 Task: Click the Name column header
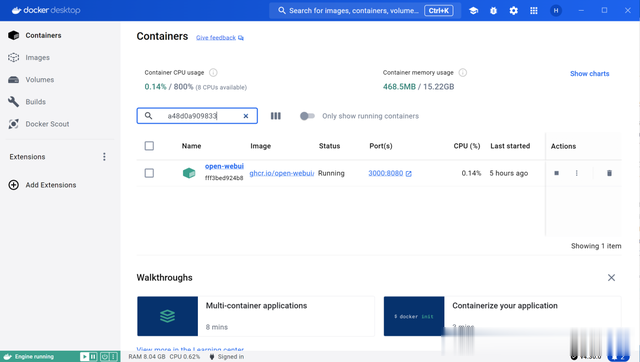click(191, 146)
